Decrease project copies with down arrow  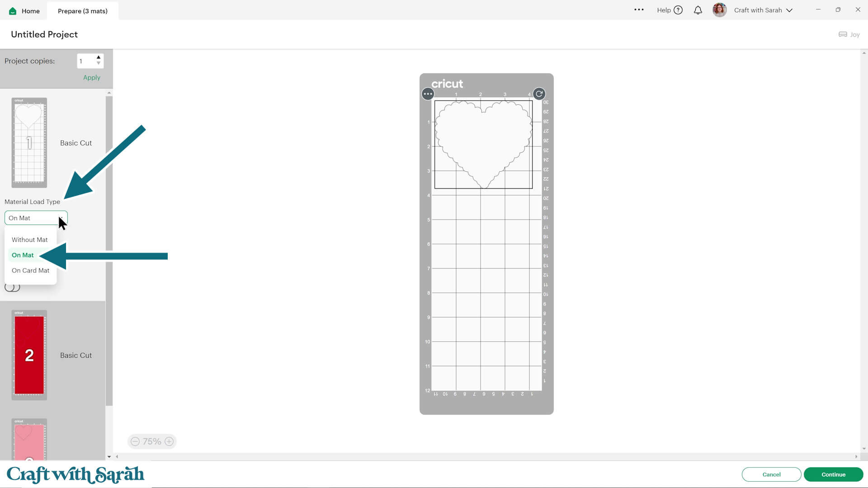coord(99,64)
